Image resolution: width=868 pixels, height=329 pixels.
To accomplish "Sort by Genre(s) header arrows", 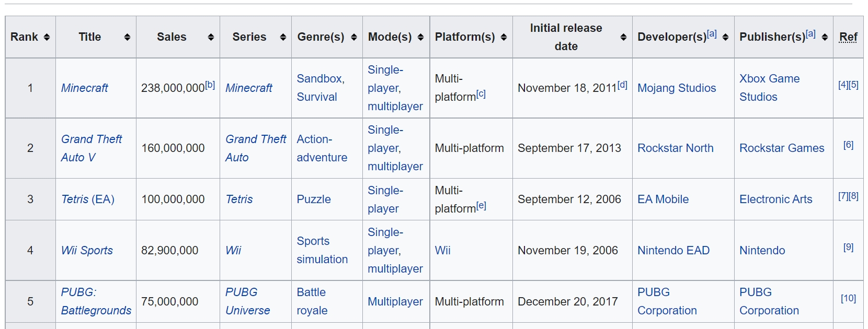I will point(354,37).
